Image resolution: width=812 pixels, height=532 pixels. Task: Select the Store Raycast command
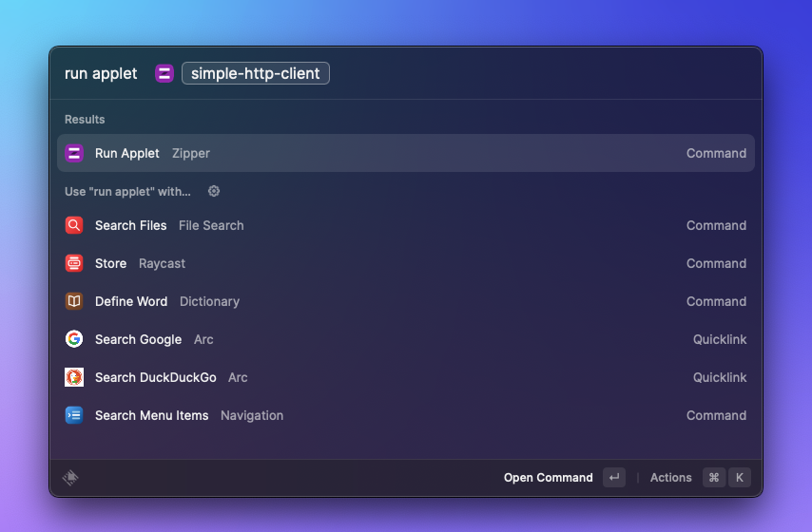click(406, 263)
